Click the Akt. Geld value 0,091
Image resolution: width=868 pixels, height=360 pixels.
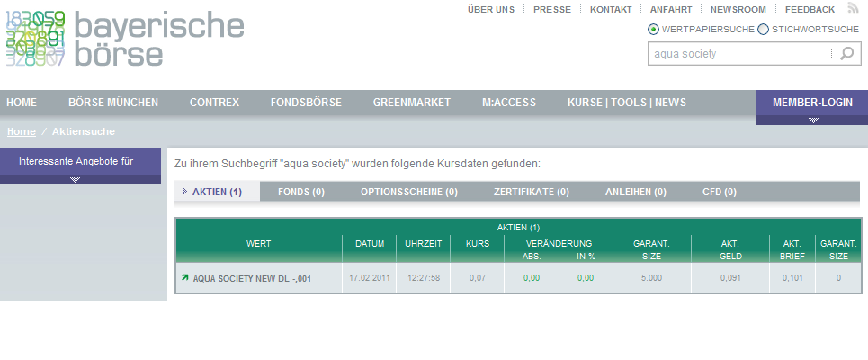tap(730, 277)
